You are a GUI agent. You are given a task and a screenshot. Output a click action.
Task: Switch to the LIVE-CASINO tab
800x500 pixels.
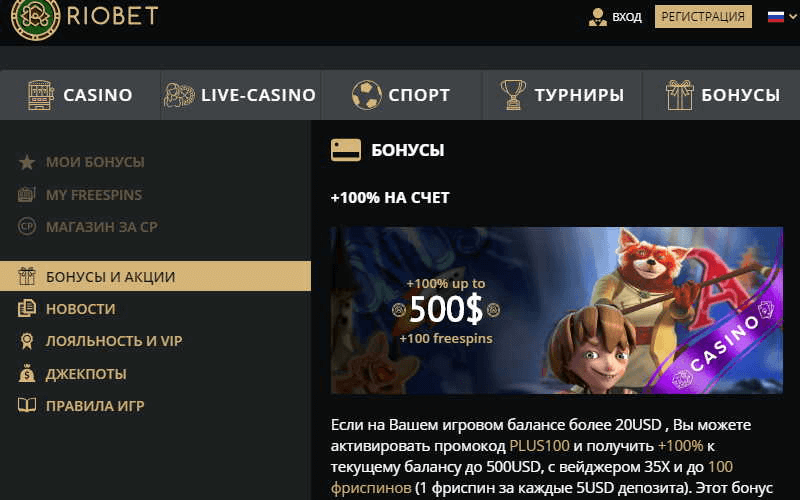[240, 95]
